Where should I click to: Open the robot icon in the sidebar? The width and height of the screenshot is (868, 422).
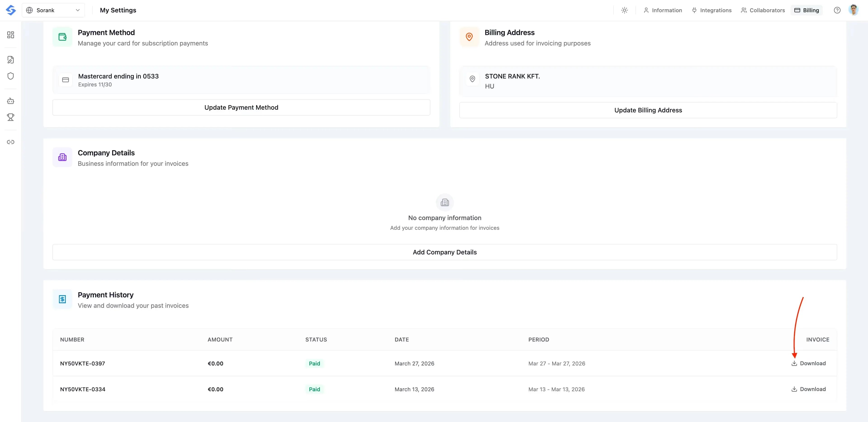10,101
